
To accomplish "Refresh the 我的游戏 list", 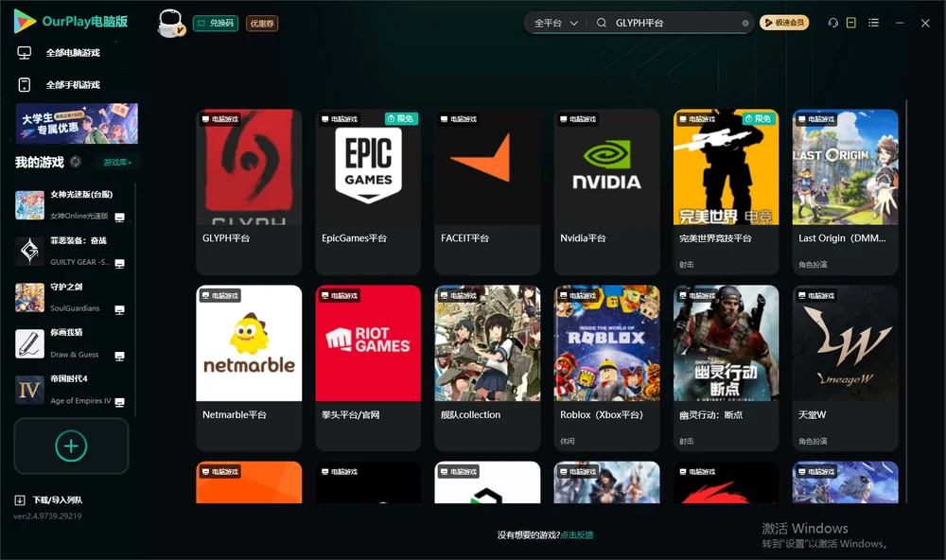I will [x=76, y=162].
